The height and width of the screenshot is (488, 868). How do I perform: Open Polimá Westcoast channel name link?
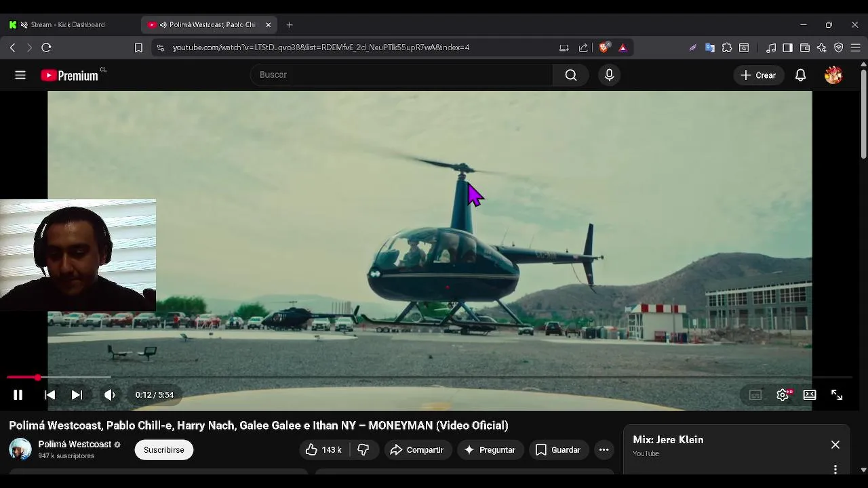pos(75,444)
